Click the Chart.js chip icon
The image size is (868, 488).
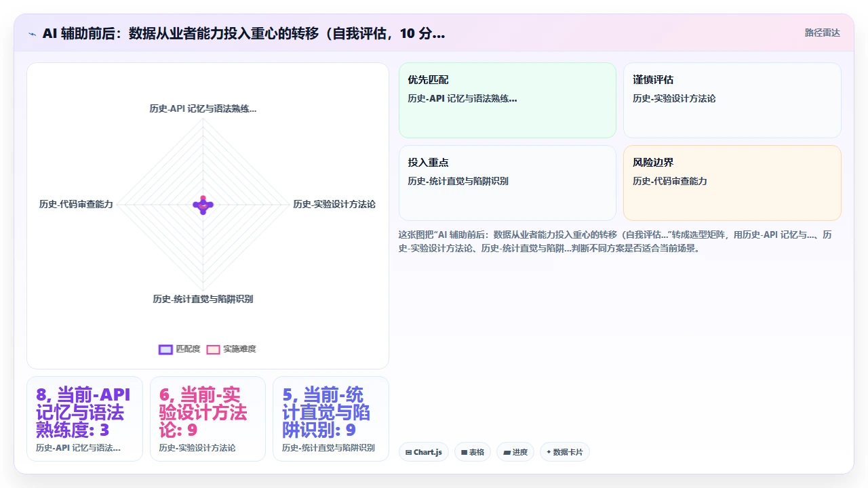(x=409, y=452)
